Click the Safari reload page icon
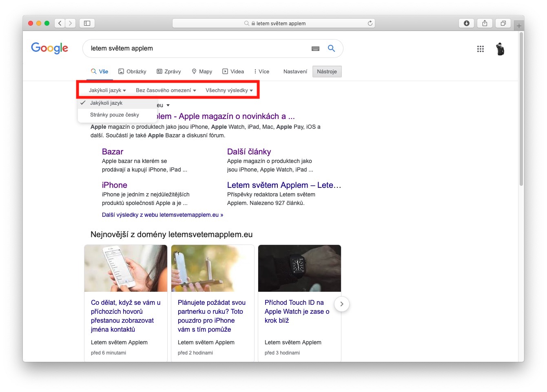 pyautogui.click(x=370, y=23)
